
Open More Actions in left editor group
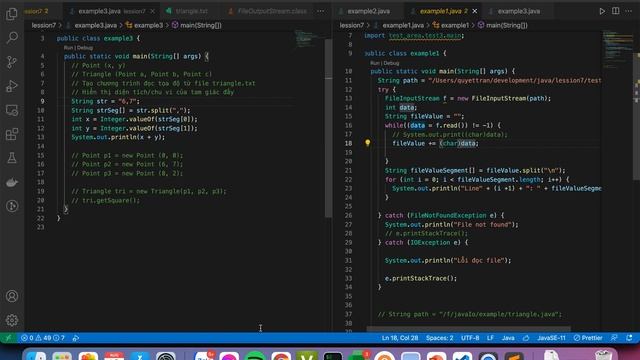[x=321, y=11]
